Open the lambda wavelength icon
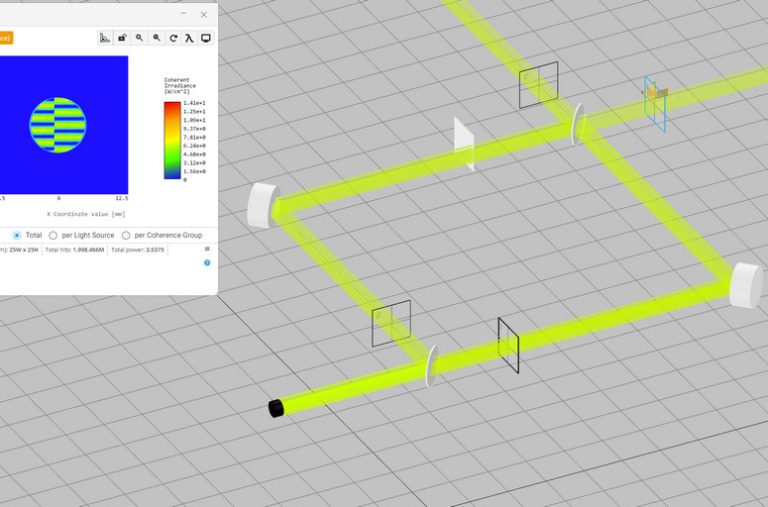 tap(190, 38)
